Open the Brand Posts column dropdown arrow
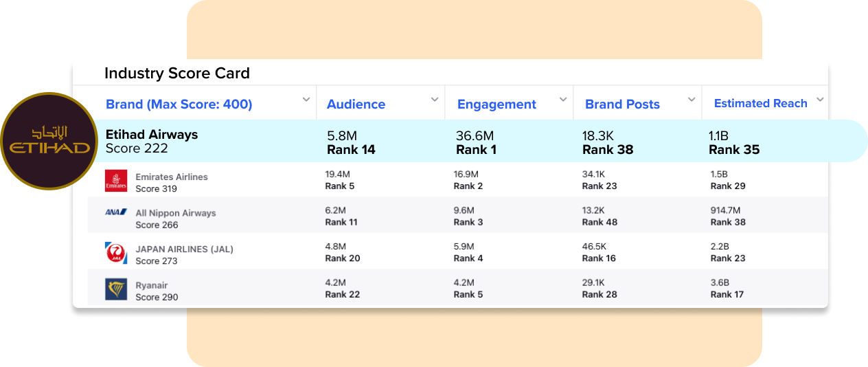 point(692,100)
